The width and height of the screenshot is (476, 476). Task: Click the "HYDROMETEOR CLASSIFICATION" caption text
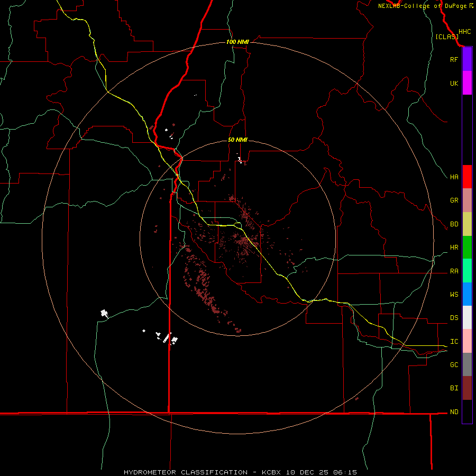186,472
